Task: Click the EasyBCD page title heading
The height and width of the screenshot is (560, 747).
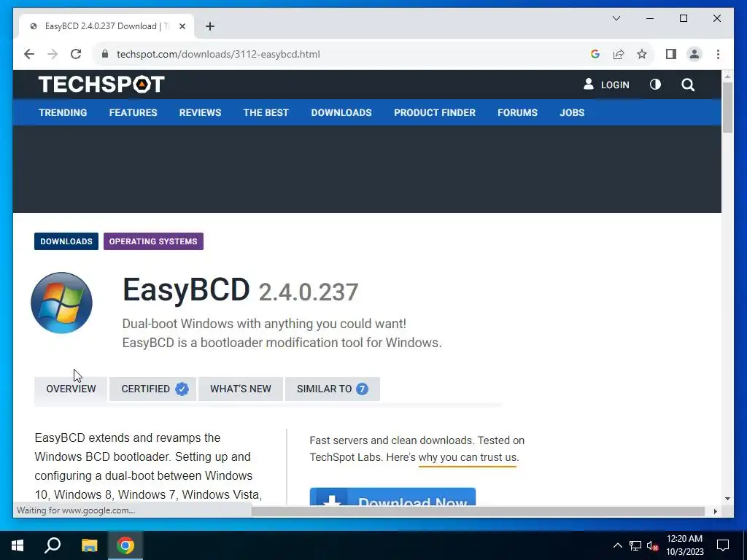Action: 186,289
